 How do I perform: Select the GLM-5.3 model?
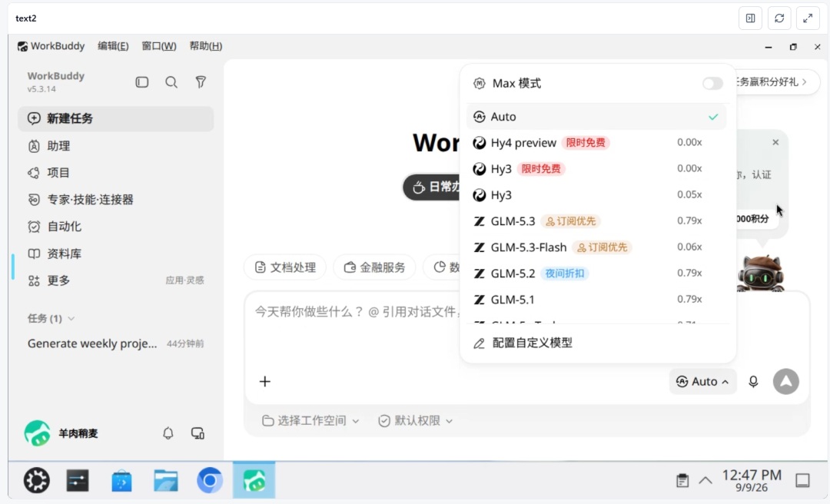pyautogui.click(x=596, y=221)
